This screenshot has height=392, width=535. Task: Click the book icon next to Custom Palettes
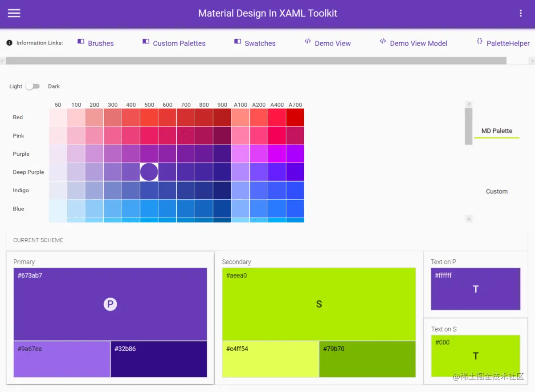(x=146, y=41)
